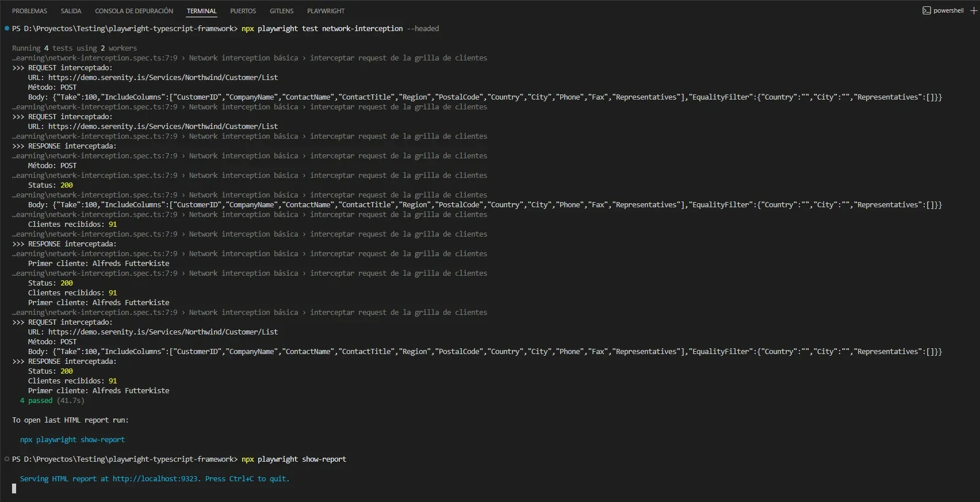Image resolution: width=980 pixels, height=502 pixels.
Task: Click 'Press Ctrl+C to quit.' text
Action: coord(247,478)
